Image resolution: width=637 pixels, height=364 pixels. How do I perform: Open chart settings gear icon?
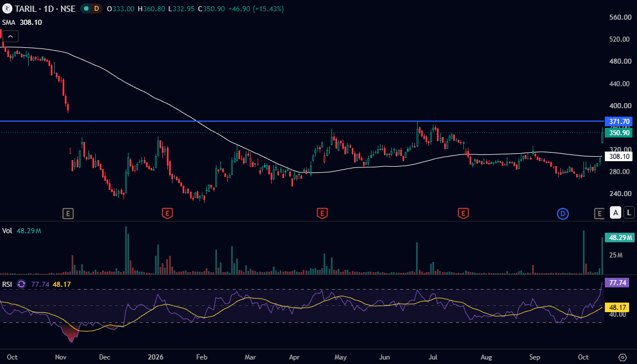pyautogui.click(x=622, y=357)
